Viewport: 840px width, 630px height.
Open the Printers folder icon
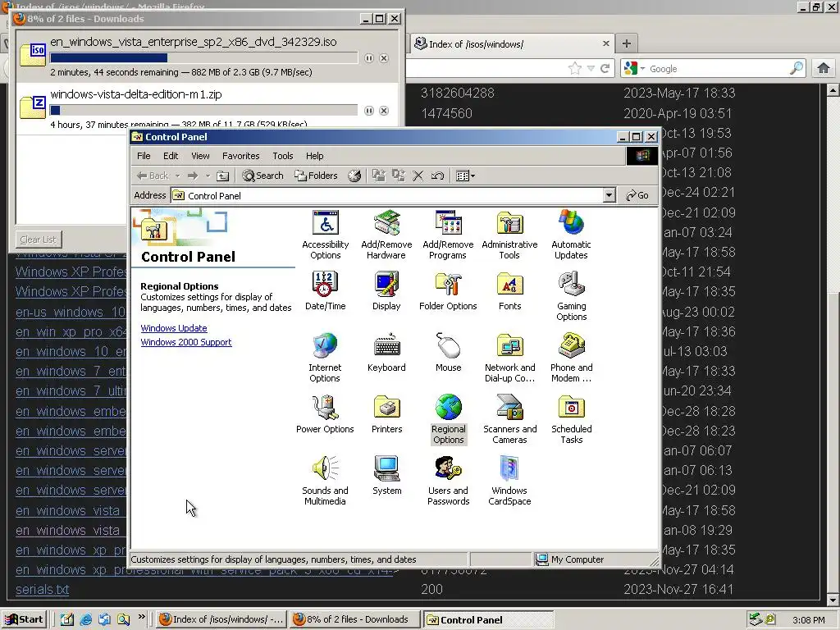(386, 414)
